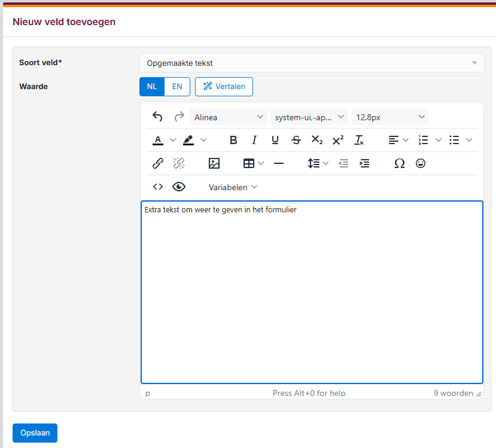Clear formatting from the text
This screenshot has width=496, height=448.
tap(359, 140)
